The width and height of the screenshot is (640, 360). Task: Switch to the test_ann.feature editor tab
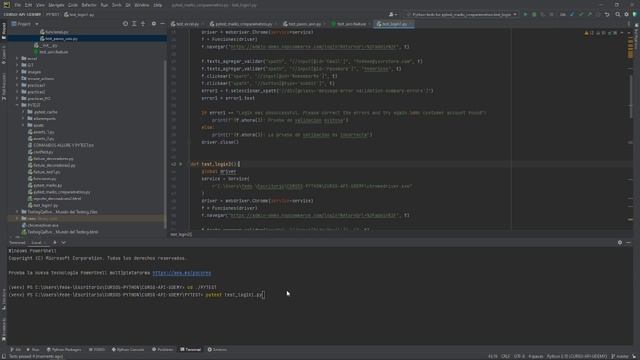point(349,24)
